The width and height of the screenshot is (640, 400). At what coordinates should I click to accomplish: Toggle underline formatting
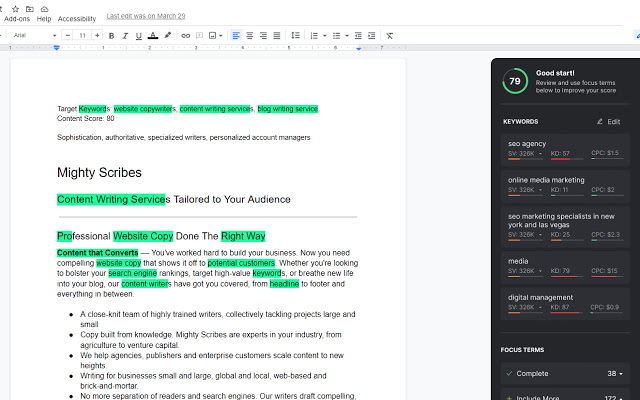tap(137, 35)
